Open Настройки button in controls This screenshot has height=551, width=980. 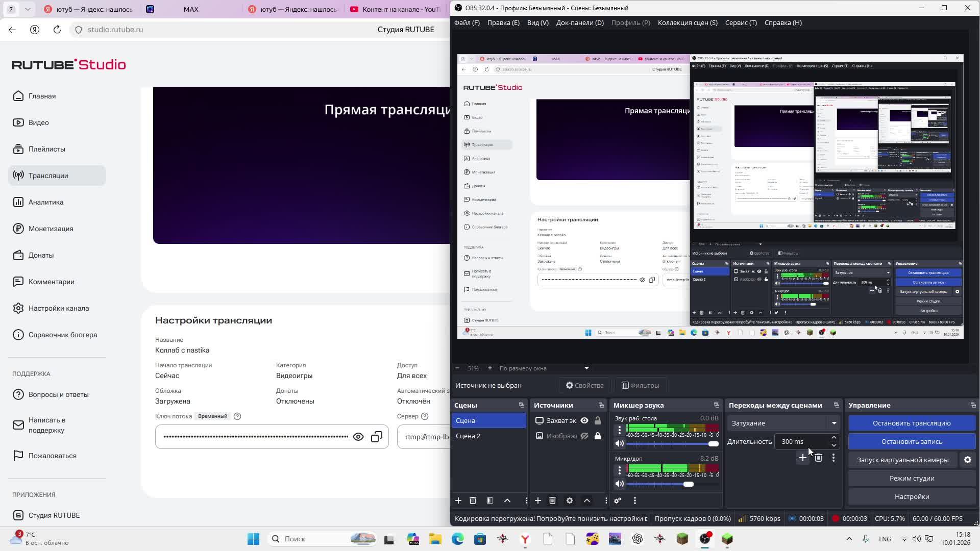tap(912, 496)
